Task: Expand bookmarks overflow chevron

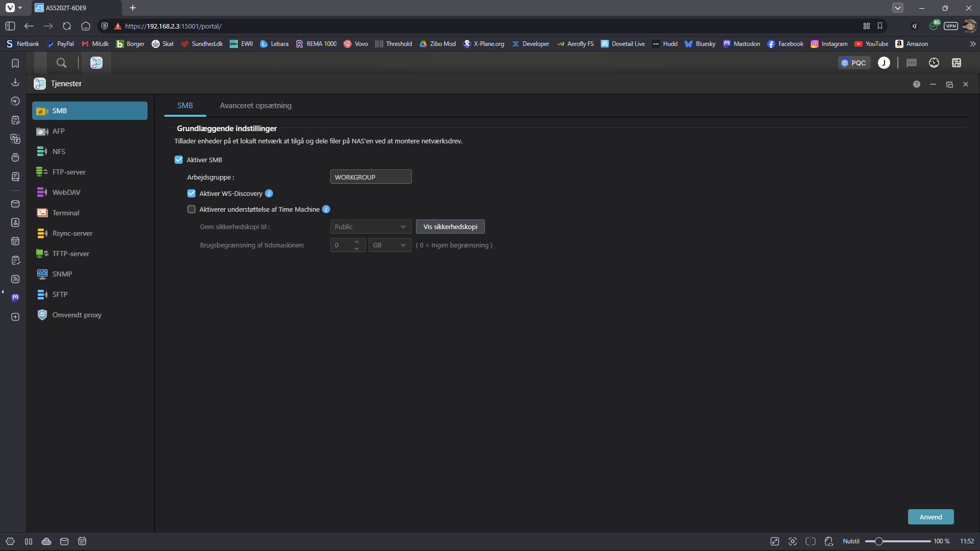Action: click(x=972, y=44)
